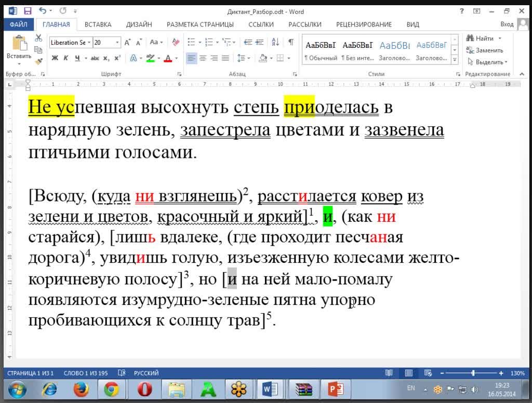Click the Cut scissors icon
The height and width of the screenshot is (403, 532).
coord(38,38)
